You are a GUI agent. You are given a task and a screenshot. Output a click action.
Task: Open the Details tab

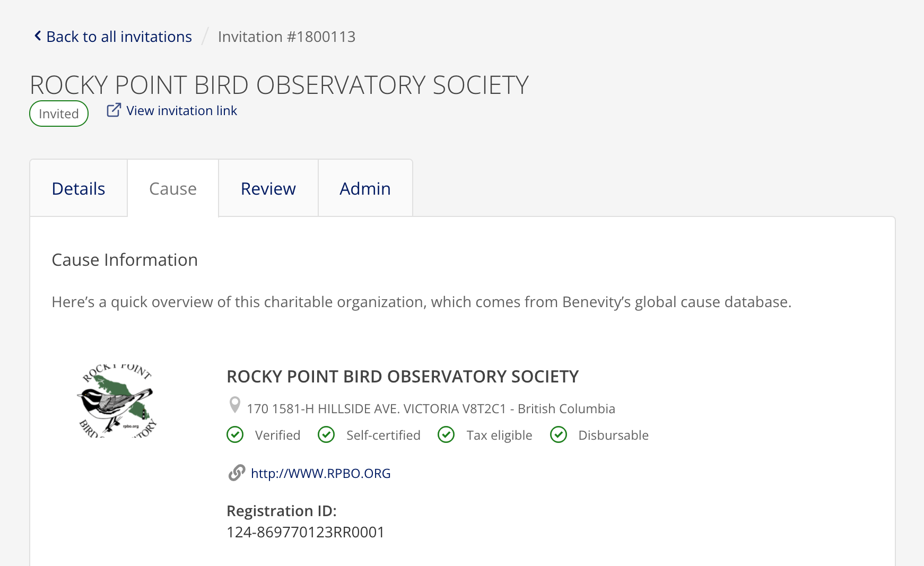point(79,188)
